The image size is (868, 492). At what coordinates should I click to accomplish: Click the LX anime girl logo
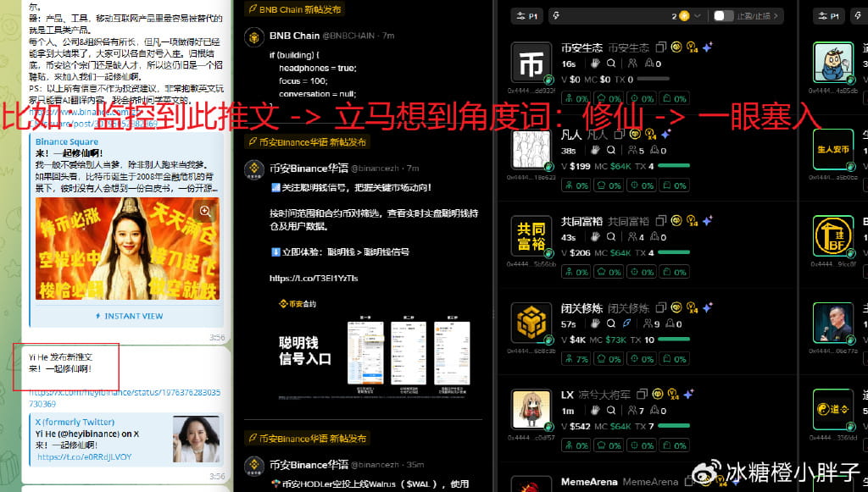[531, 410]
